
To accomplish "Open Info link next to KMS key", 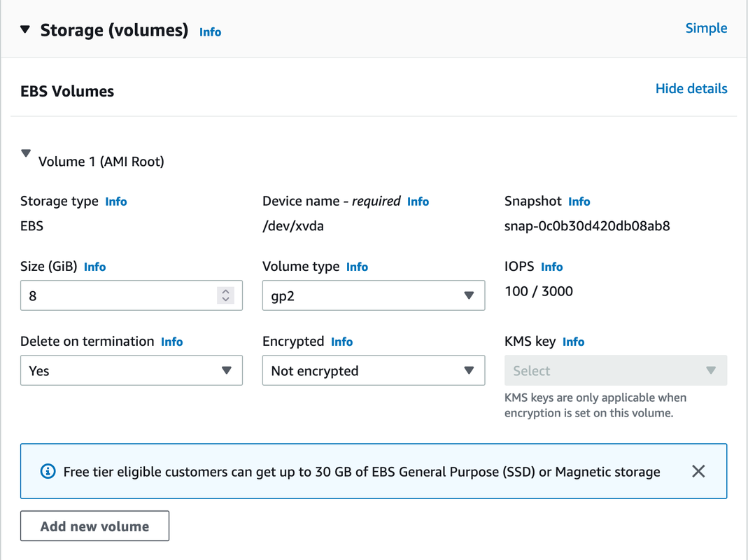I will [573, 342].
